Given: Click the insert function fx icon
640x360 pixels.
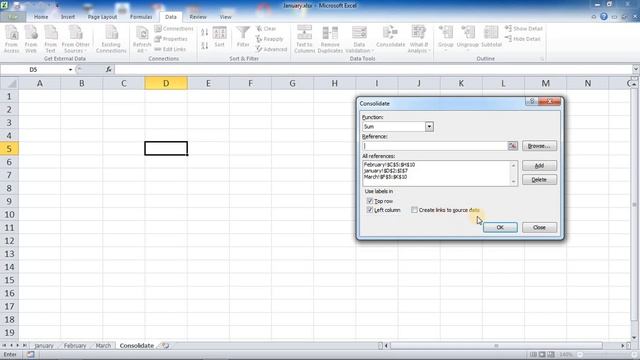Looking at the screenshot, I should [x=109, y=69].
